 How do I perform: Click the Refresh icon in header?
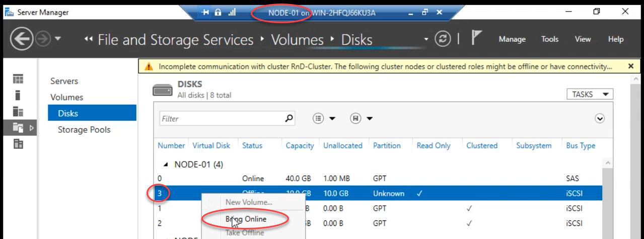click(442, 39)
